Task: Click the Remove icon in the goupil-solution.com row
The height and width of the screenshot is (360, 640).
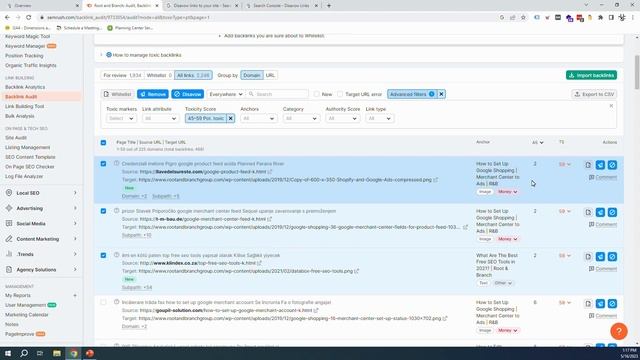Action: point(600,304)
